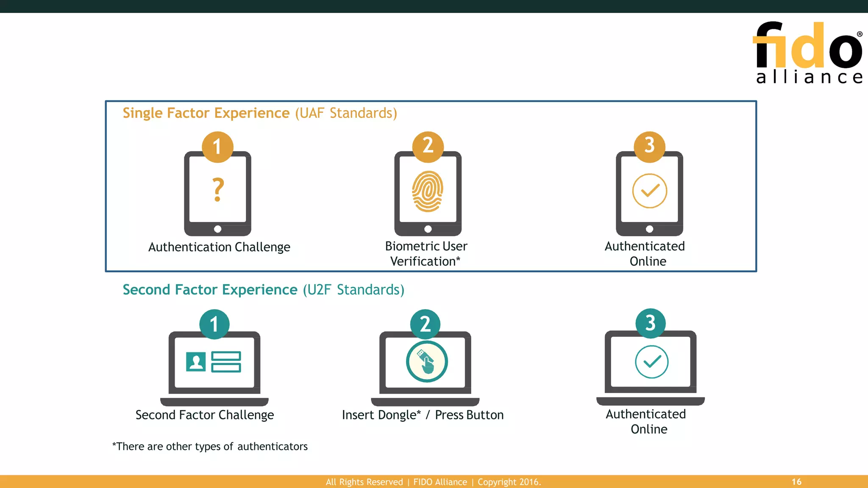The image size is (868, 488).
Task: Click the USB dongle press icon
Action: pos(427,362)
